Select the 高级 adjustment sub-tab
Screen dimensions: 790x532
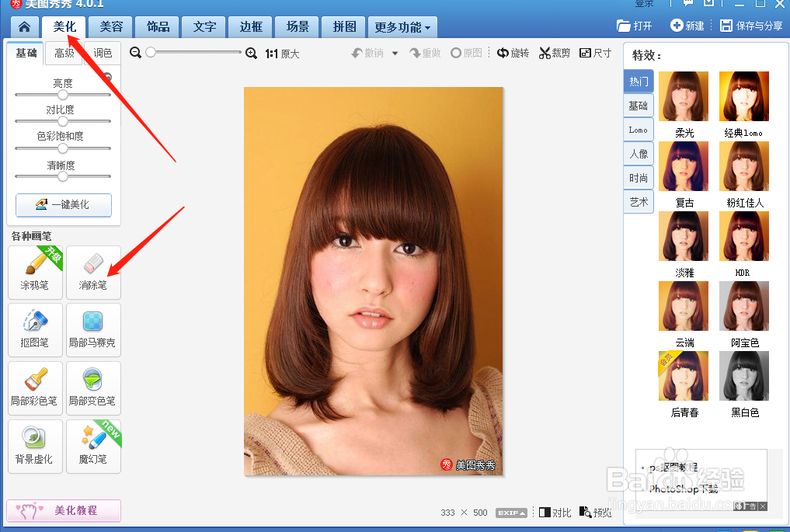[x=64, y=54]
